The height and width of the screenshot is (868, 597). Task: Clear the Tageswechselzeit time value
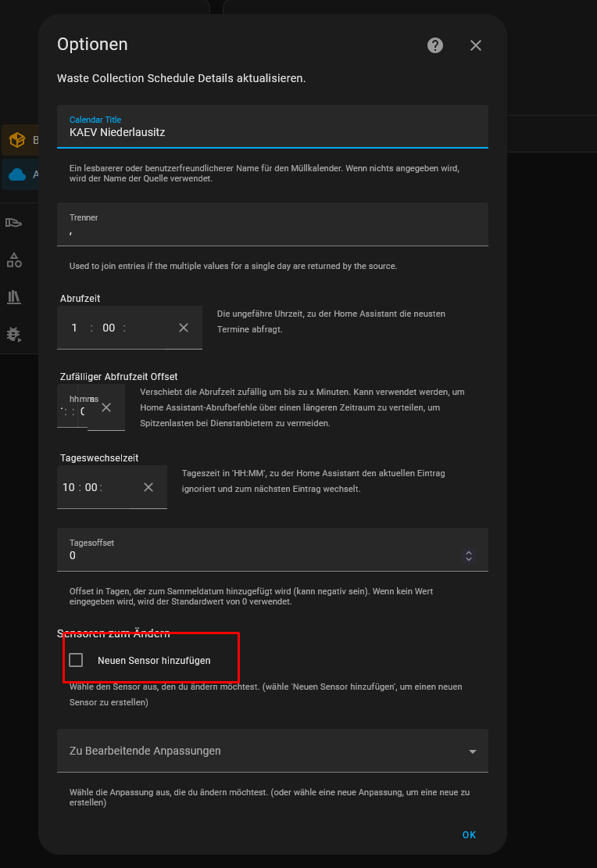click(x=148, y=487)
